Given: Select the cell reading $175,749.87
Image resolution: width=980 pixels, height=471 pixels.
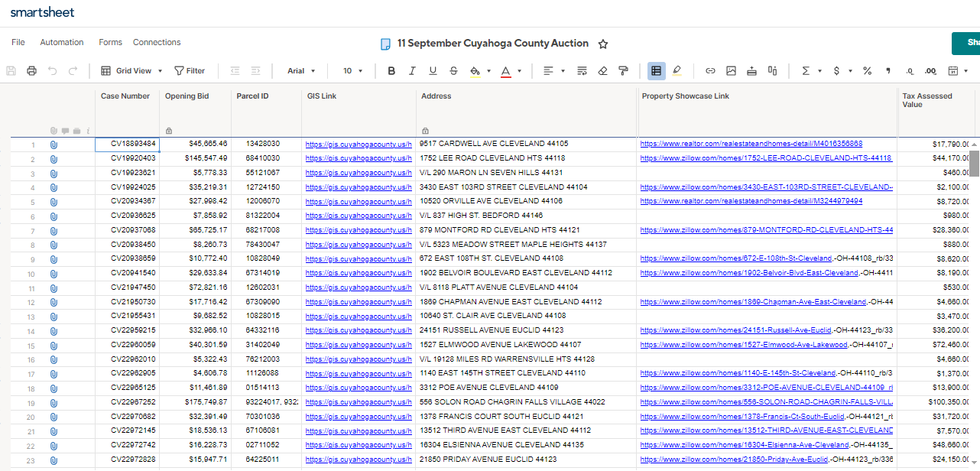Looking at the screenshot, I should 196,402.
